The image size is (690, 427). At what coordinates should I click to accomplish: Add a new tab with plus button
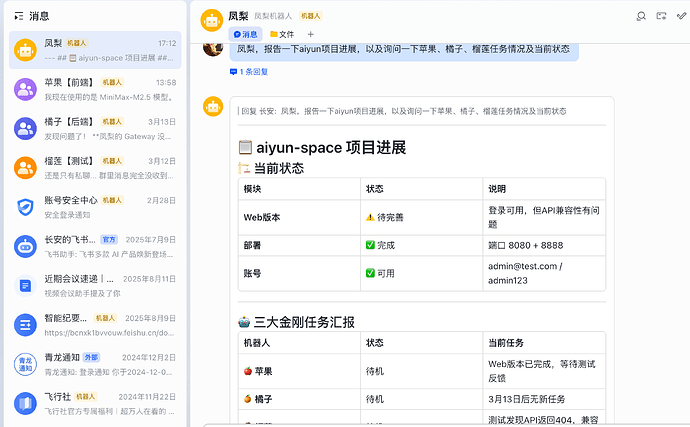click(x=311, y=34)
